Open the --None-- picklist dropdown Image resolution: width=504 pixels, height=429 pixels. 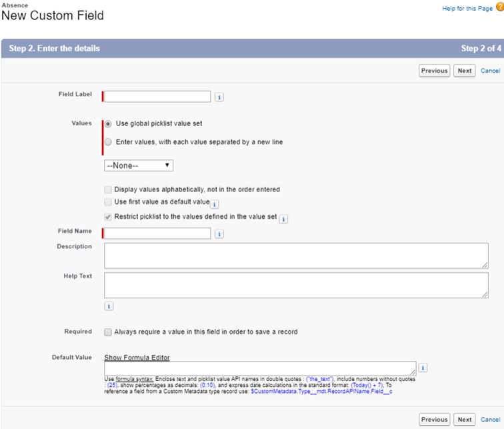(x=139, y=165)
